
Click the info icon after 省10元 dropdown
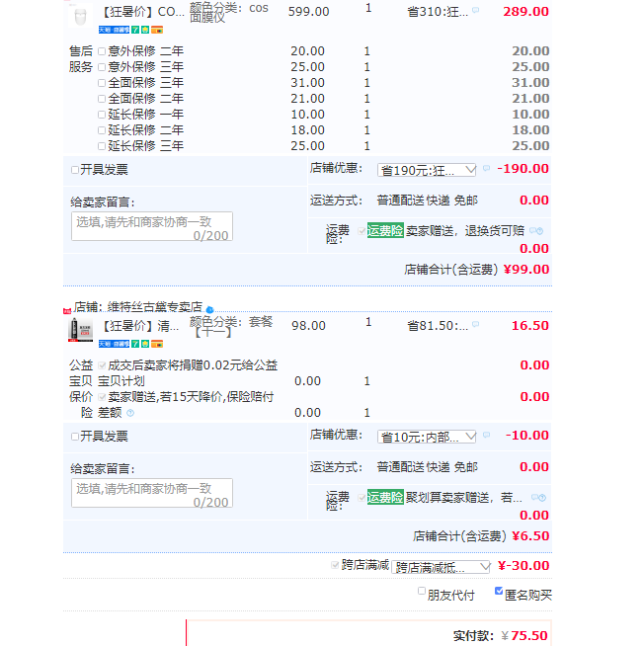(486, 436)
